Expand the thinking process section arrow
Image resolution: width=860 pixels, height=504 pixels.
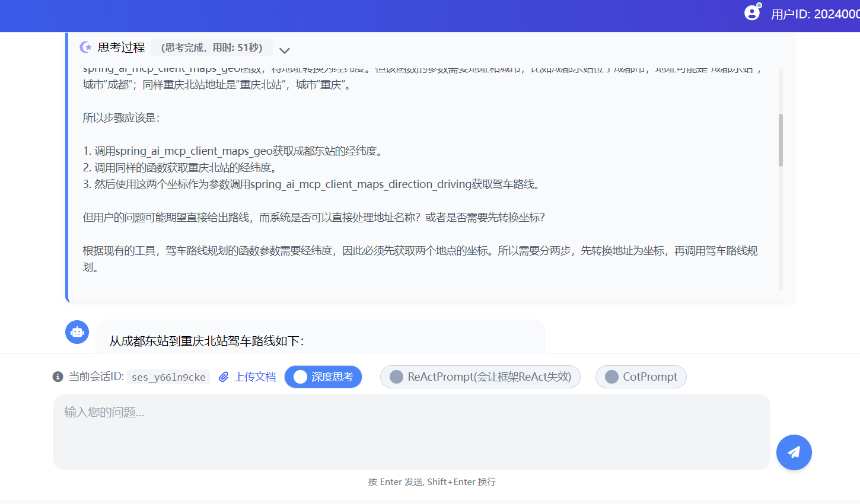pos(285,50)
